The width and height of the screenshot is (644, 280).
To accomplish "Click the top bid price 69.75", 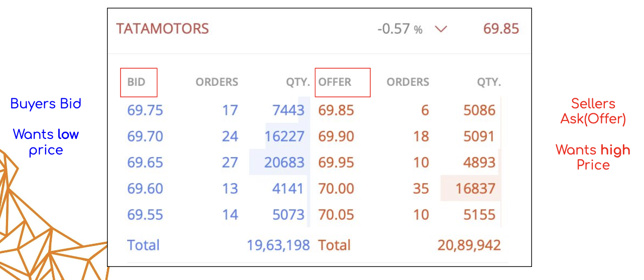I will pyautogui.click(x=145, y=110).
